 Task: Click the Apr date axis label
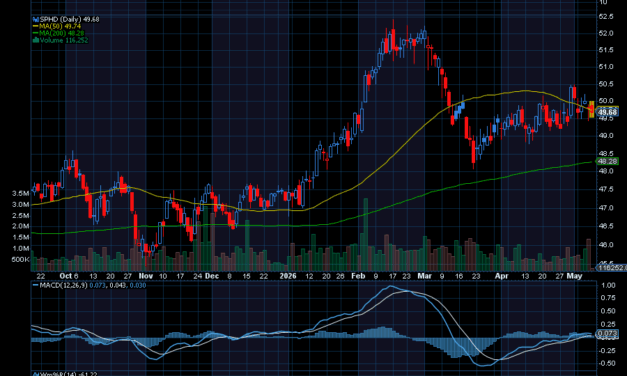coord(501,276)
